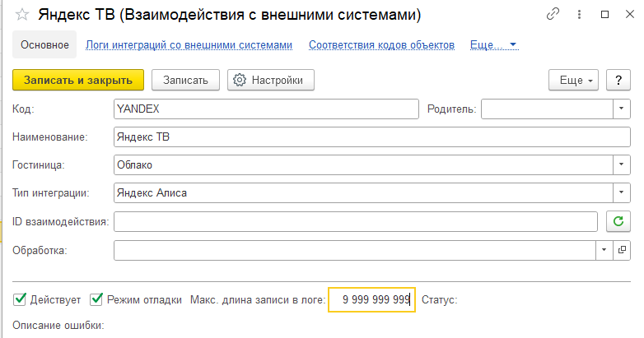Expand the Гостиница dropdown arrow
The width and height of the screenshot is (644, 338).
click(619, 164)
